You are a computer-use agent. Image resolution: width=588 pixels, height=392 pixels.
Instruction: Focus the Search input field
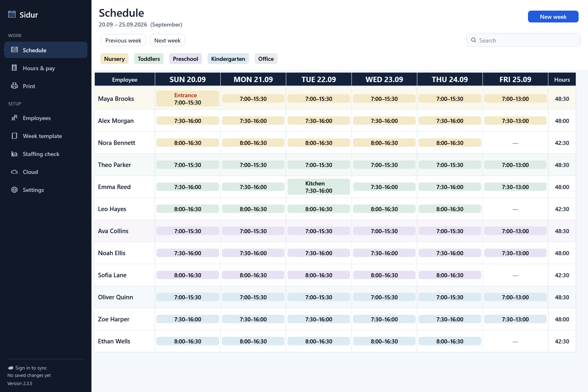523,40
